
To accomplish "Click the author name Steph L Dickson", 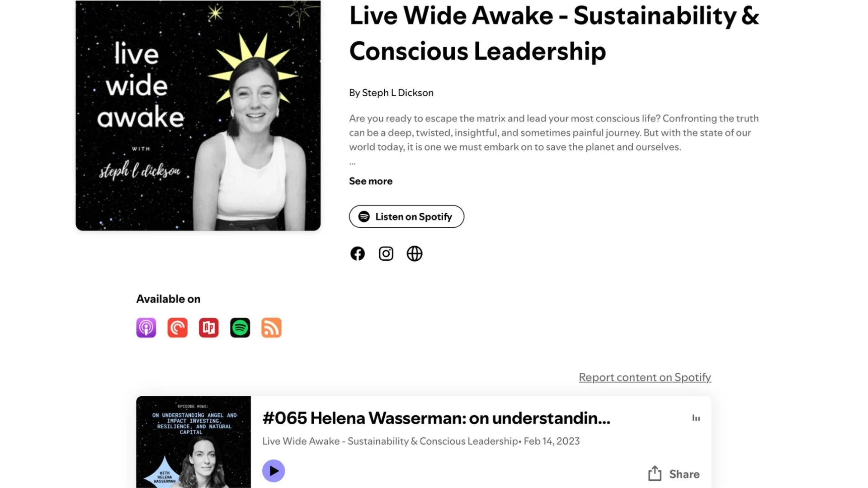I will (397, 93).
